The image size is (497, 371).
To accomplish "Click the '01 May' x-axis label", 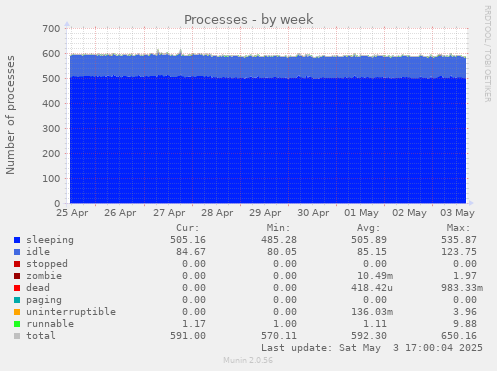I will coord(361,213).
